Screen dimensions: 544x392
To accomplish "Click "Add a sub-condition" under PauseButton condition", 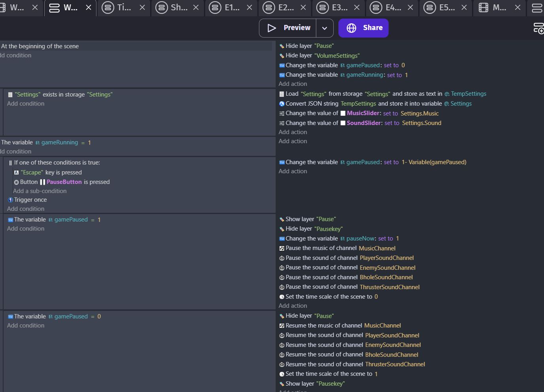I will coord(40,191).
